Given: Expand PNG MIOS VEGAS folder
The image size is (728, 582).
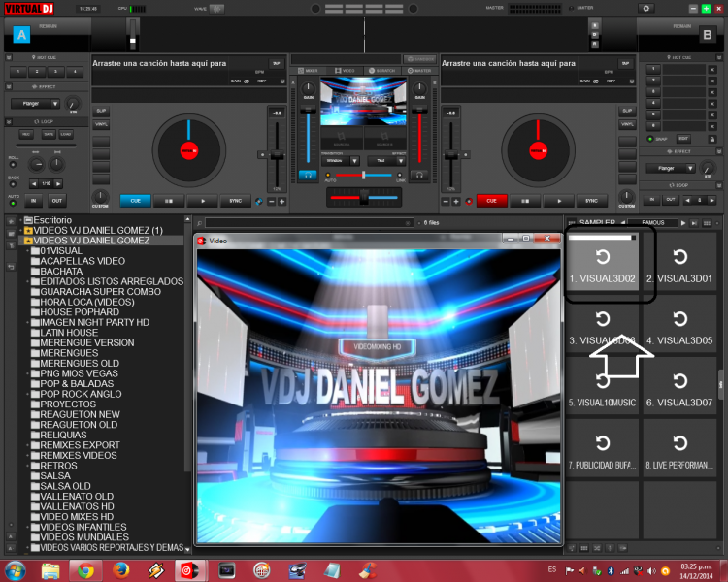Looking at the screenshot, I should click(27, 373).
